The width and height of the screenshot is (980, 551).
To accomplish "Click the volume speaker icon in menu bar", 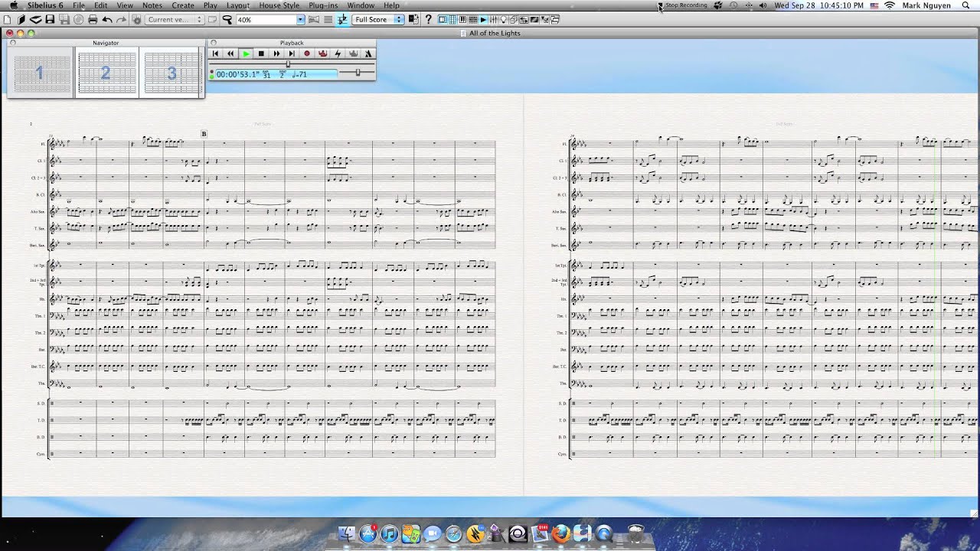I will pyautogui.click(x=763, y=5).
